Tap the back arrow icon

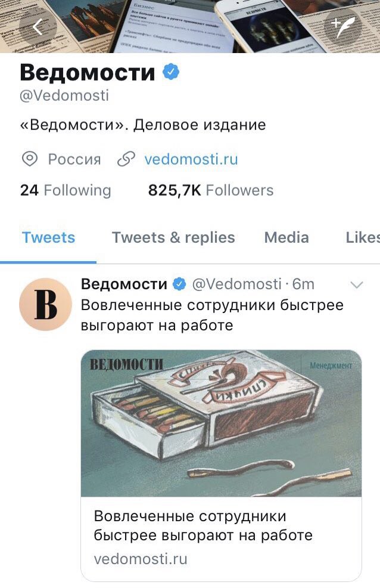pos(38,27)
